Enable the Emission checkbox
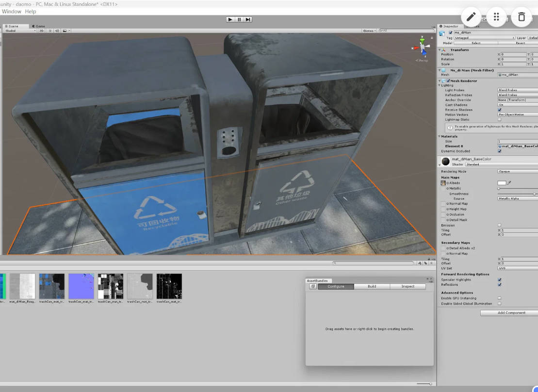Viewport: 538px width, 392px height. (x=500, y=226)
